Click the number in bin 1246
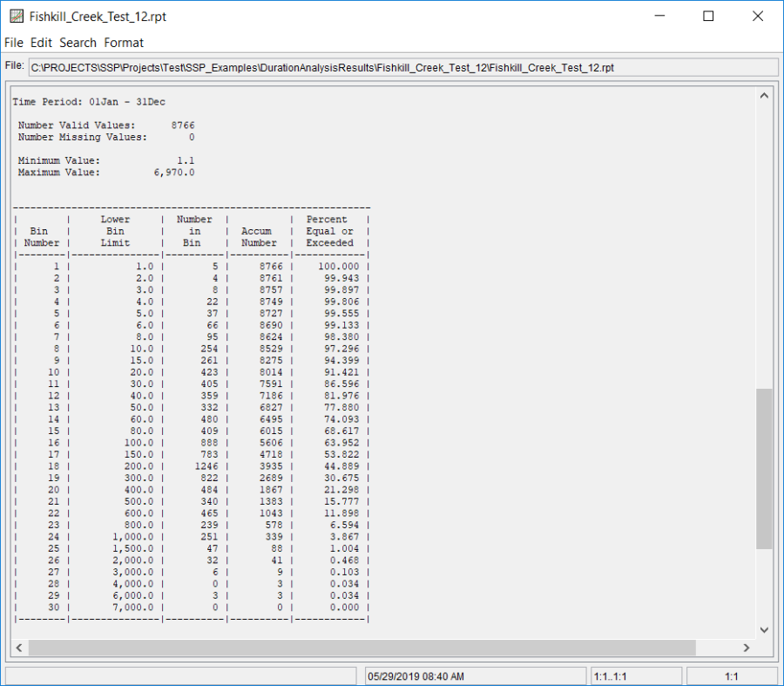 206,466
